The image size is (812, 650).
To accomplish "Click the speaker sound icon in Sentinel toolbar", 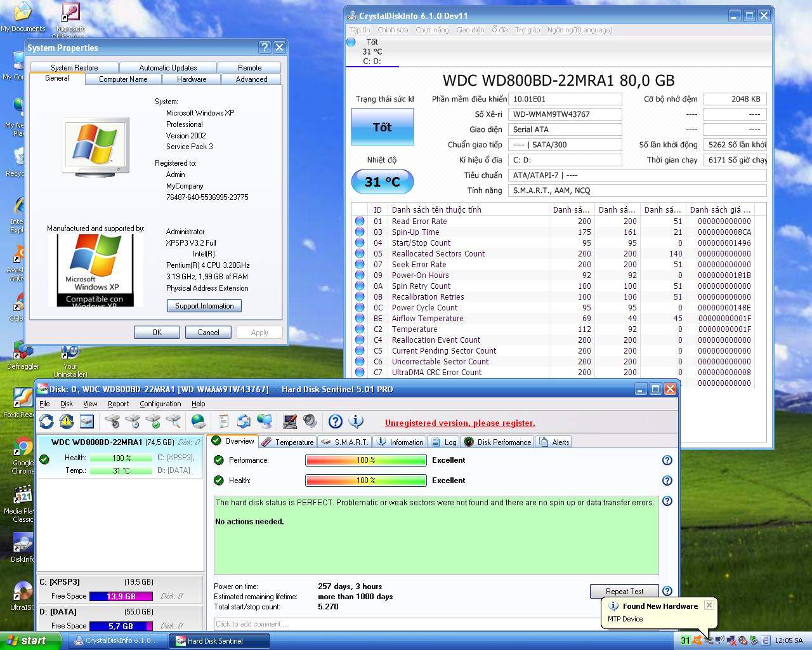I will tap(310, 421).
